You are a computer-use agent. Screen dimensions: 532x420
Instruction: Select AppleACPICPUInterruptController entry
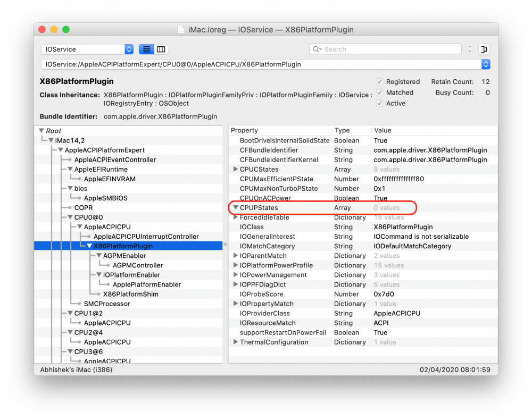146,236
